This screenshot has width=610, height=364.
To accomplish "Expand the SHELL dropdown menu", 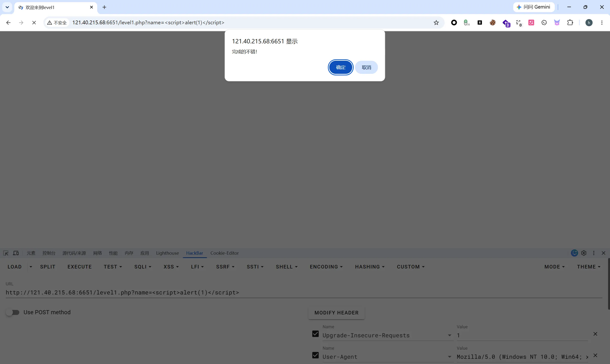I will pos(287,267).
